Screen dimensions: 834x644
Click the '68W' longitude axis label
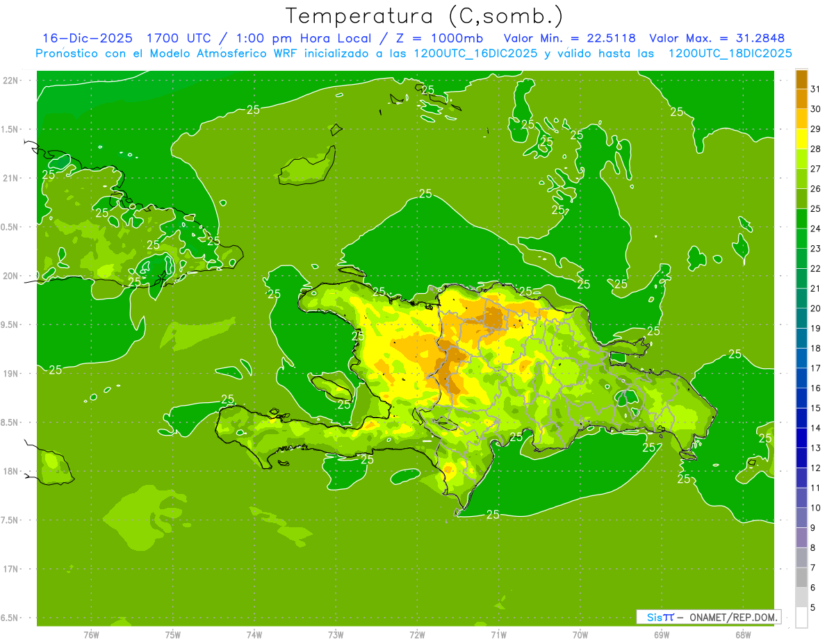click(x=743, y=635)
